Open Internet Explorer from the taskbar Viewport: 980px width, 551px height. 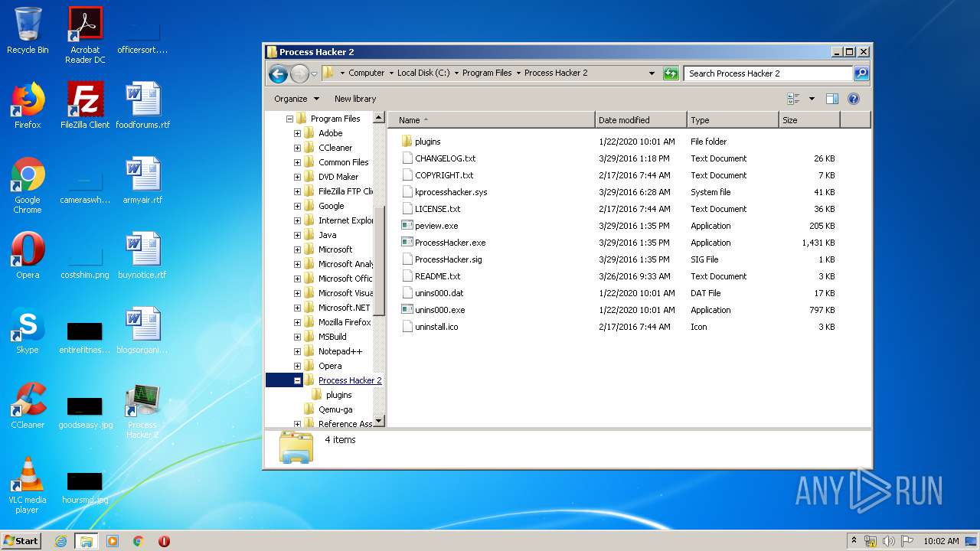point(60,541)
